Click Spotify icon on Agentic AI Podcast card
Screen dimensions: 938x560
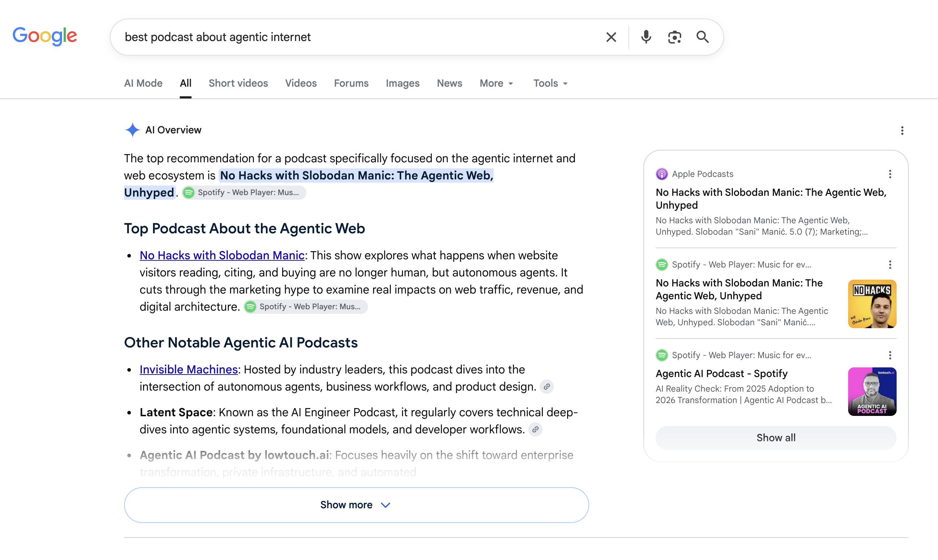point(662,355)
